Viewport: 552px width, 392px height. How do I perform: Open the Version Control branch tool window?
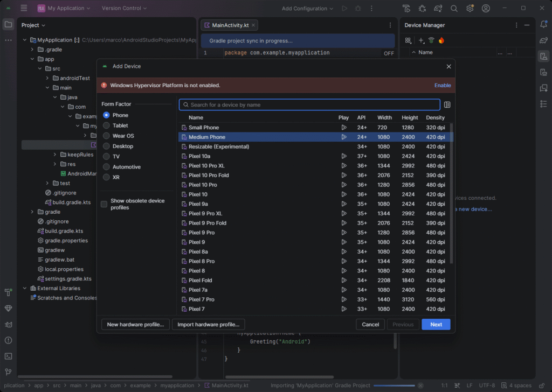tap(8, 372)
